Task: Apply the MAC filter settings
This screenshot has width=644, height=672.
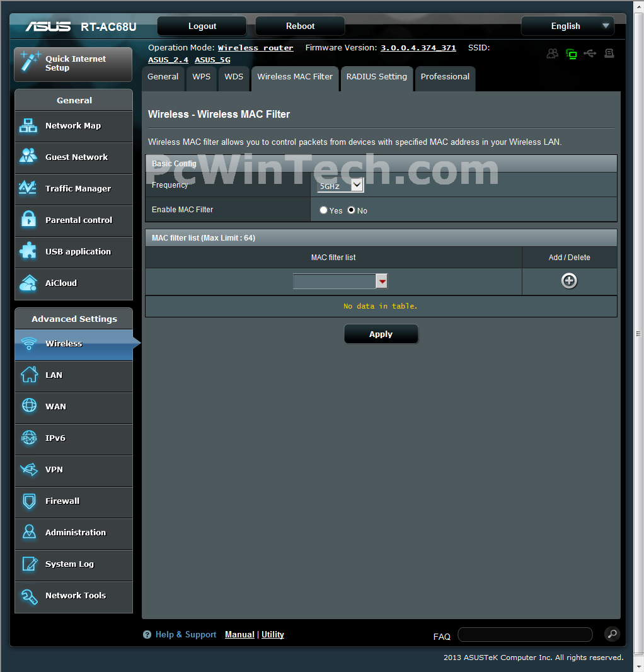Action: tap(381, 334)
